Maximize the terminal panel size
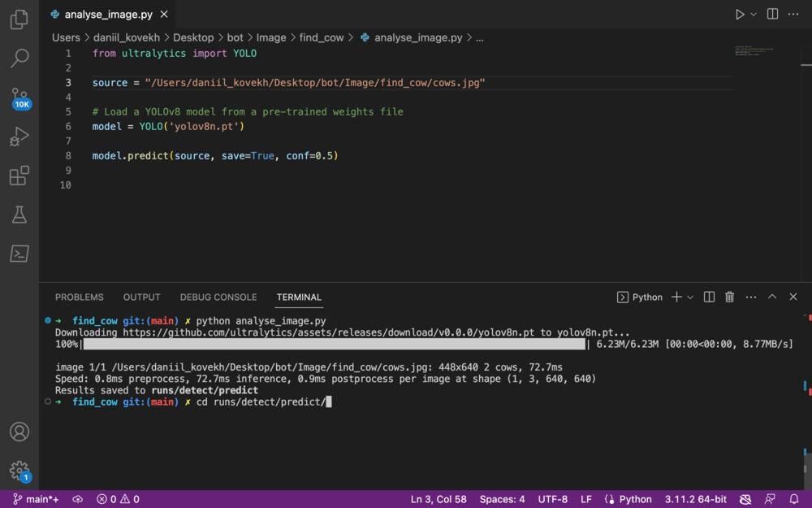The height and width of the screenshot is (508, 812). 772,297
